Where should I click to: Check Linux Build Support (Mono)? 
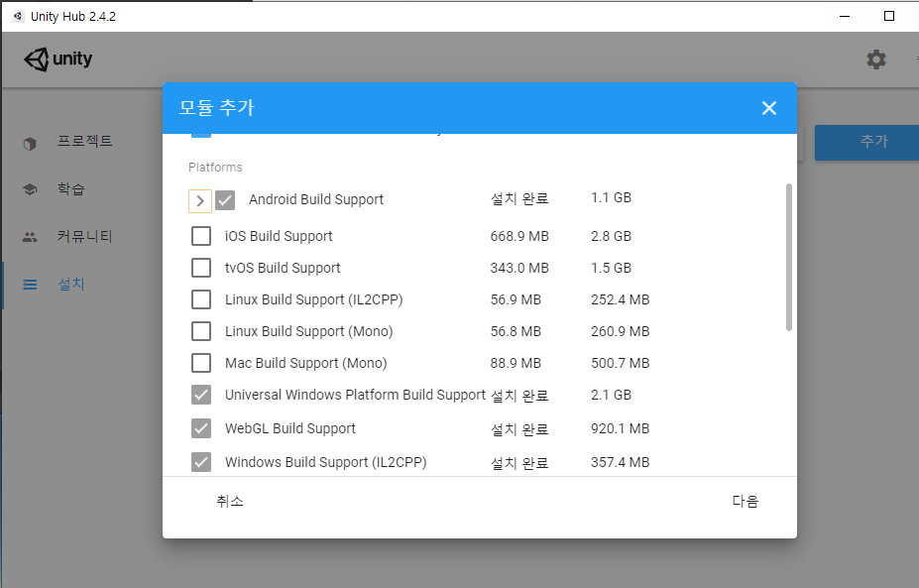(x=201, y=330)
